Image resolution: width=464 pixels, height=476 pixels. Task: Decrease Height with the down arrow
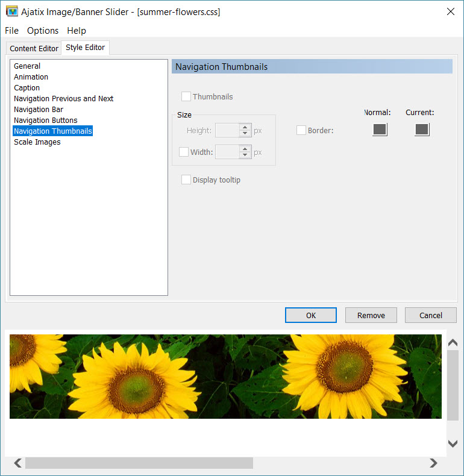click(x=245, y=134)
